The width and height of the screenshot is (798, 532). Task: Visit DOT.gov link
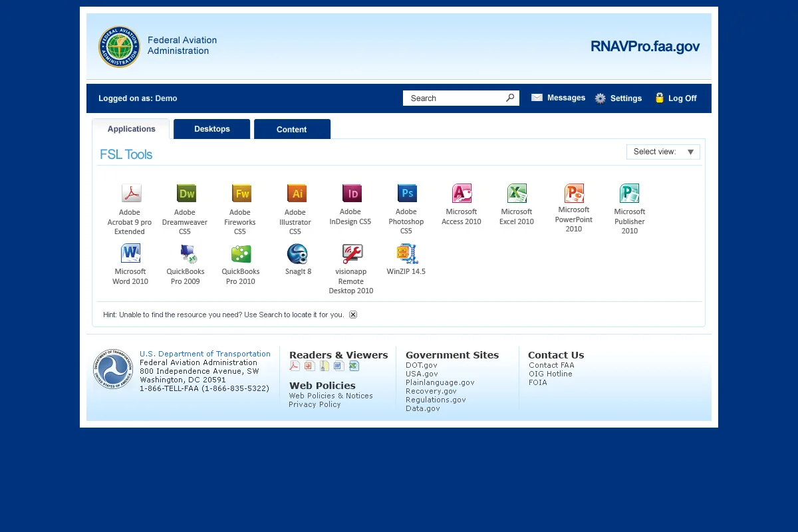pyautogui.click(x=422, y=365)
